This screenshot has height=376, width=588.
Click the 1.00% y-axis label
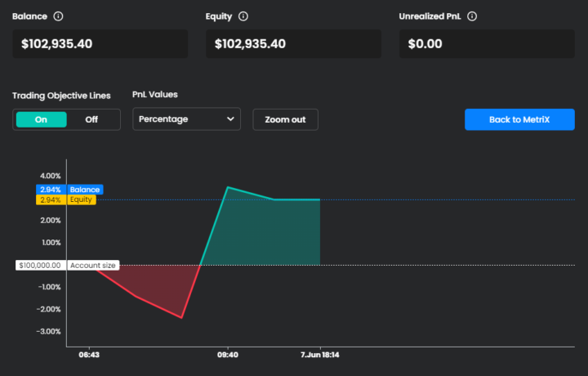(51, 243)
